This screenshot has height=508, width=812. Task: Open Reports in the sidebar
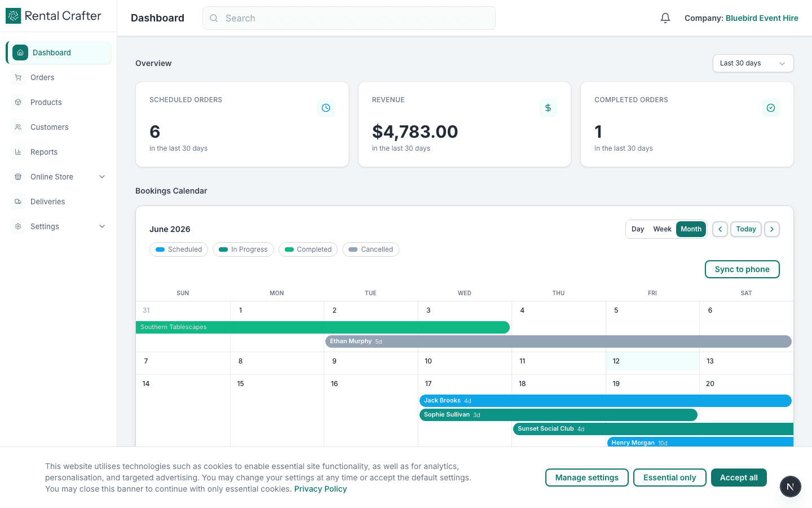[59, 152]
